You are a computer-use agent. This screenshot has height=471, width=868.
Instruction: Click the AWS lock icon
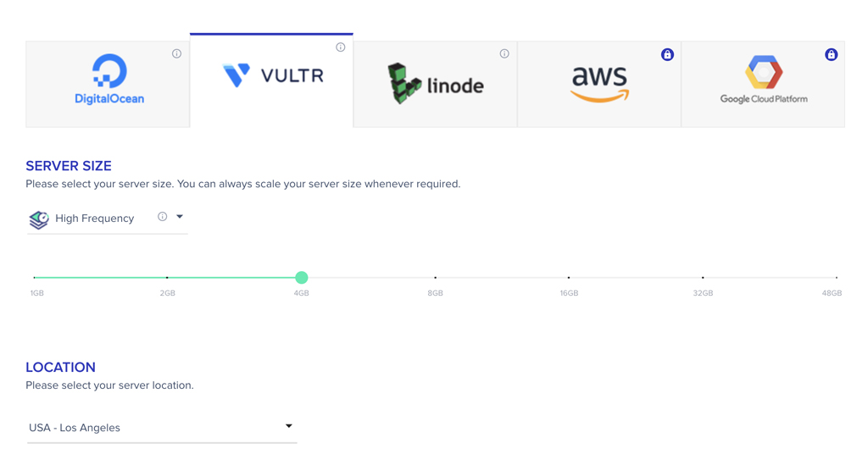(668, 54)
